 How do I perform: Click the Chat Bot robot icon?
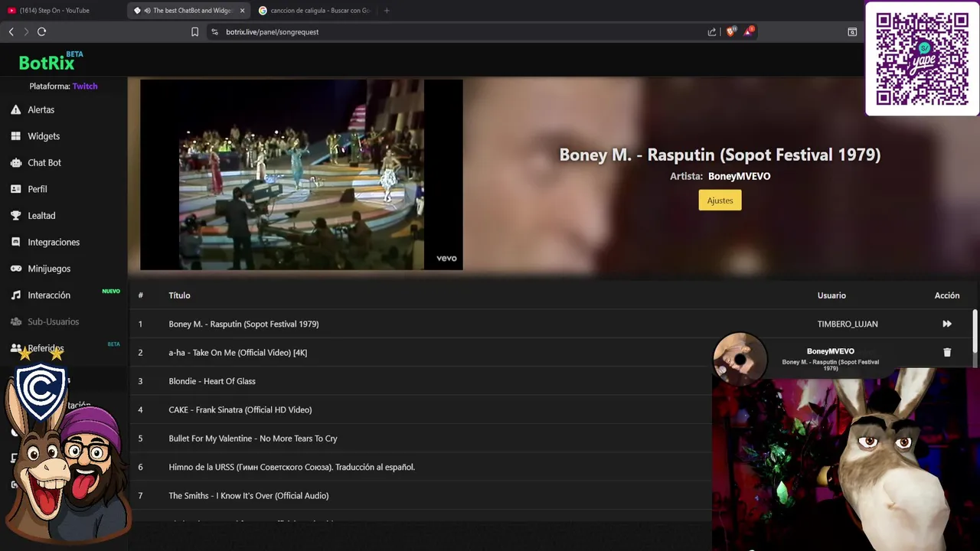15,162
